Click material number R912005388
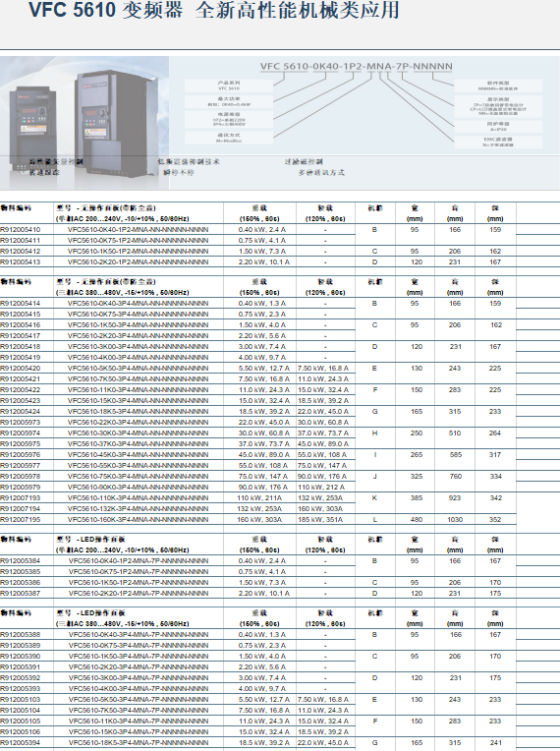This screenshot has height=751, width=560. pyautogui.click(x=21, y=635)
